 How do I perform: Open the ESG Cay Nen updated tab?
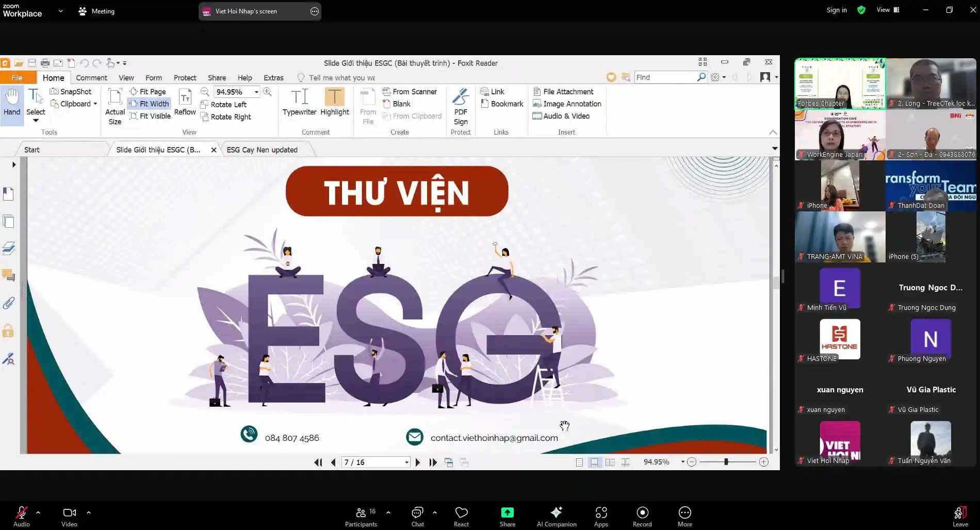(262, 150)
